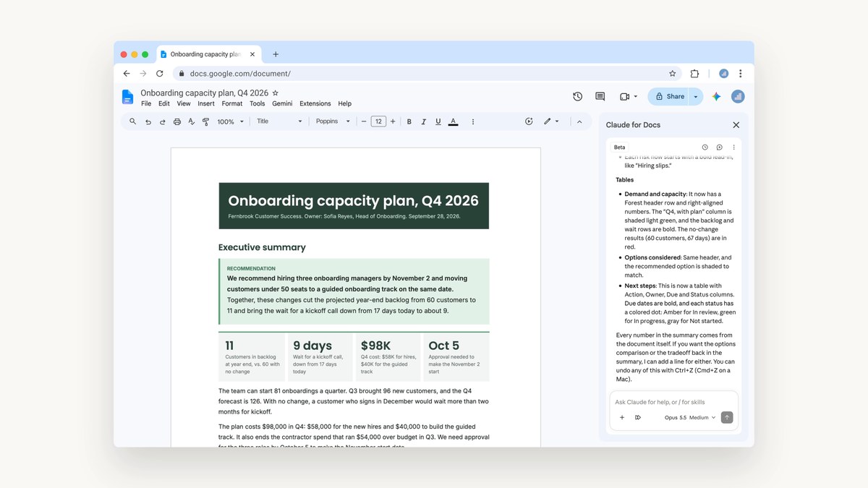Star the Onboarding capacity plan document
The image size is (868, 488).
point(276,93)
